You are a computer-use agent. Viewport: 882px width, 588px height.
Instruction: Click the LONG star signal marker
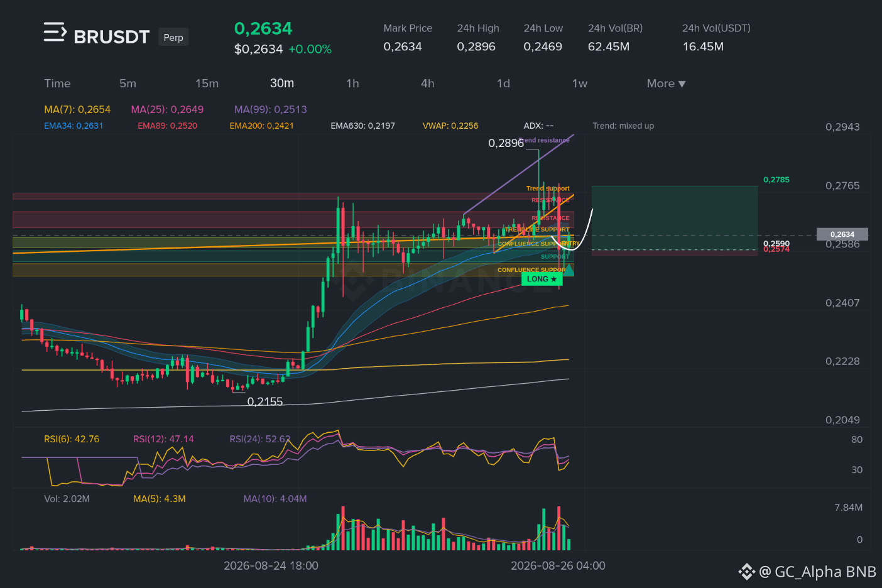coord(542,279)
